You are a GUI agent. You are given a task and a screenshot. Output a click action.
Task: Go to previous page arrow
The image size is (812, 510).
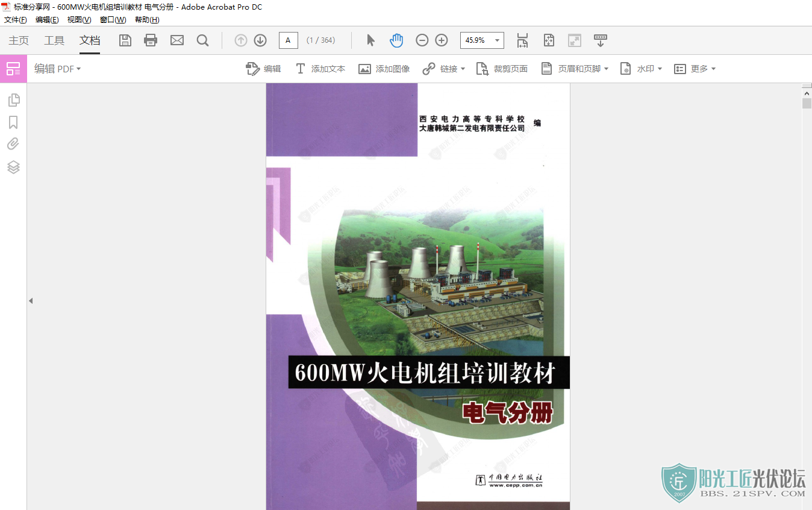click(x=241, y=40)
